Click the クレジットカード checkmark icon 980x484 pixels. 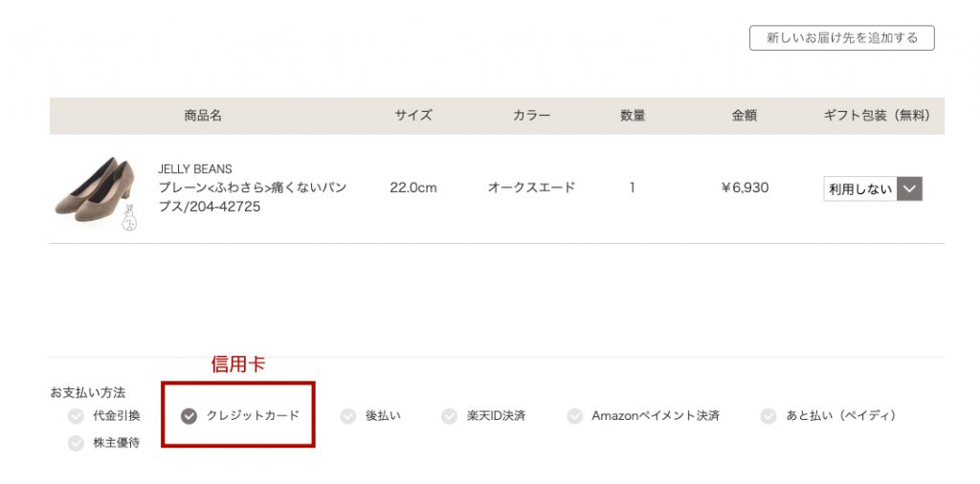pyautogui.click(x=189, y=416)
